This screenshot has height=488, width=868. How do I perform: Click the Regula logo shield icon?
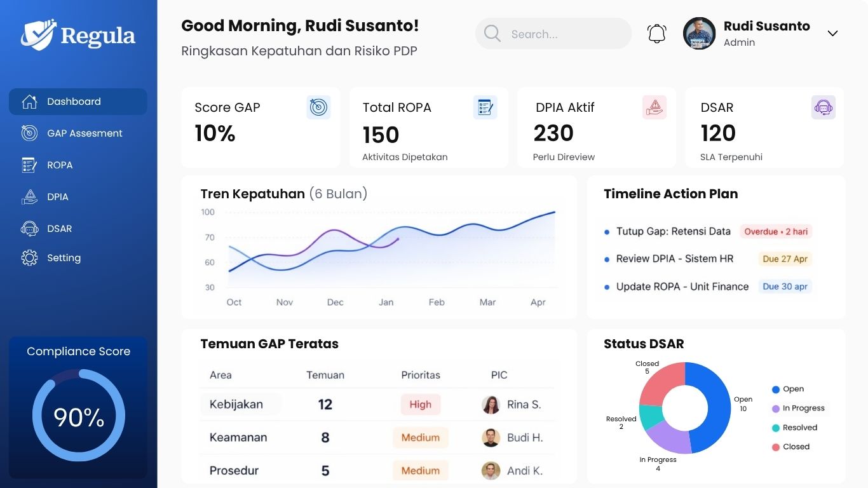pos(38,33)
